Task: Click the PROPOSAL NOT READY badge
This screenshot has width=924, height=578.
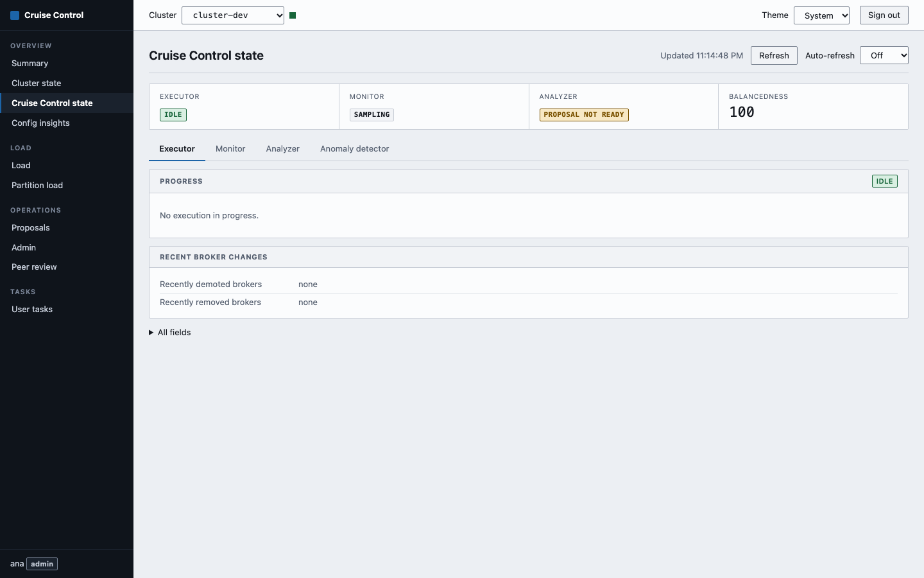Action: 584,115
